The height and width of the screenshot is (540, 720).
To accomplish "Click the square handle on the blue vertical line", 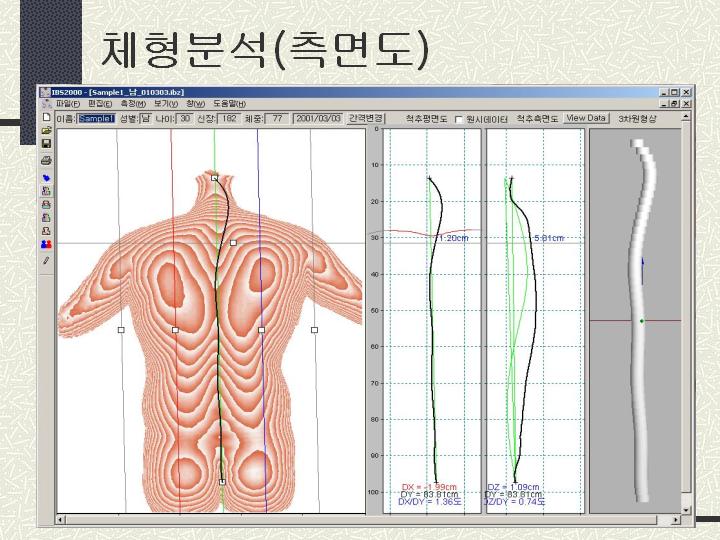I will [x=261, y=330].
